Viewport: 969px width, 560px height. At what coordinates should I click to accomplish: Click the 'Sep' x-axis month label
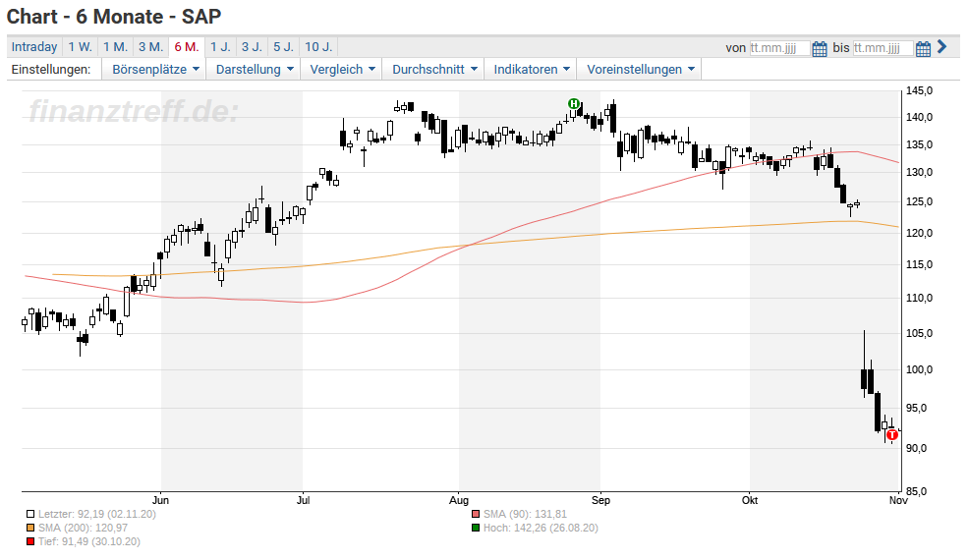pyautogui.click(x=600, y=500)
